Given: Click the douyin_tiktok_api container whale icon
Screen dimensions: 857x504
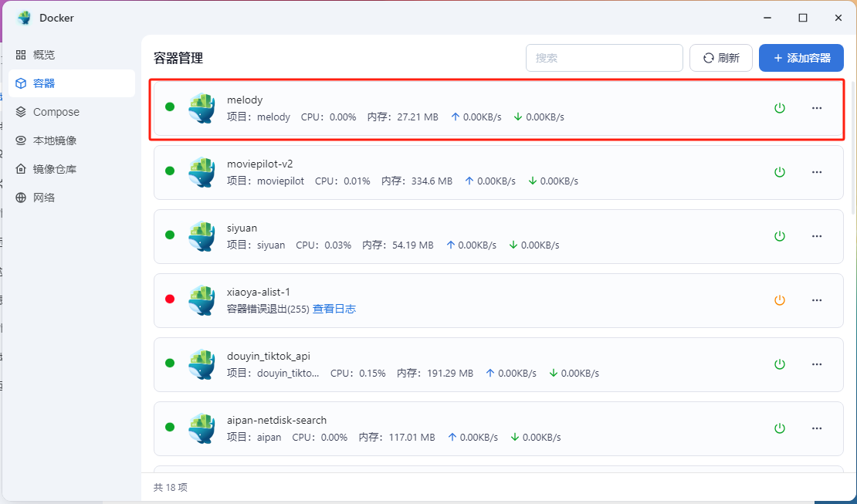Looking at the screenshot, I should pos(202,364).
